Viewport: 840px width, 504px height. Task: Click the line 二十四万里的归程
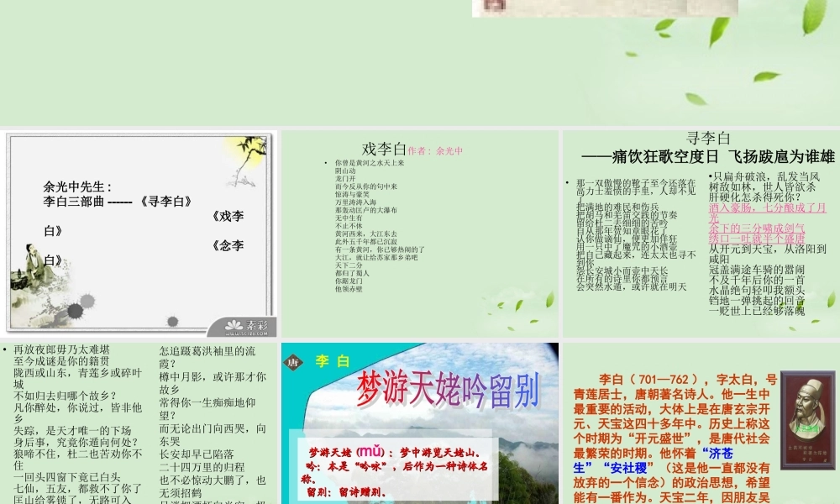coord(202,467)
